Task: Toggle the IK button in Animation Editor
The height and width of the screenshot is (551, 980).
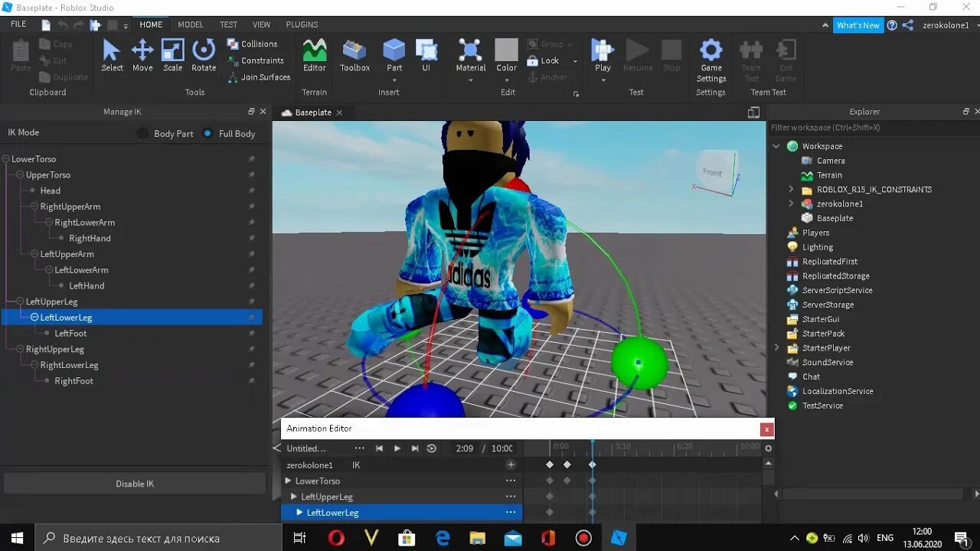Action: (x=356, y=465)
